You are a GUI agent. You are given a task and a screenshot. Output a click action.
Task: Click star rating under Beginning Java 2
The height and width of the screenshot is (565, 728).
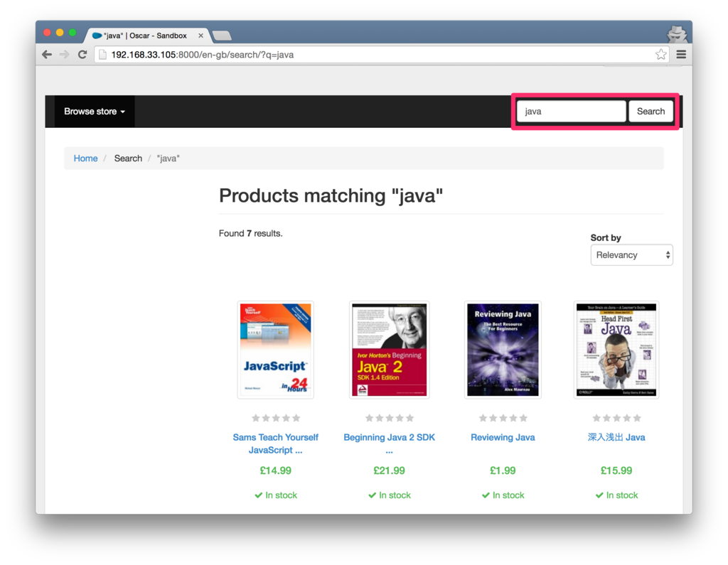(389, 418)
